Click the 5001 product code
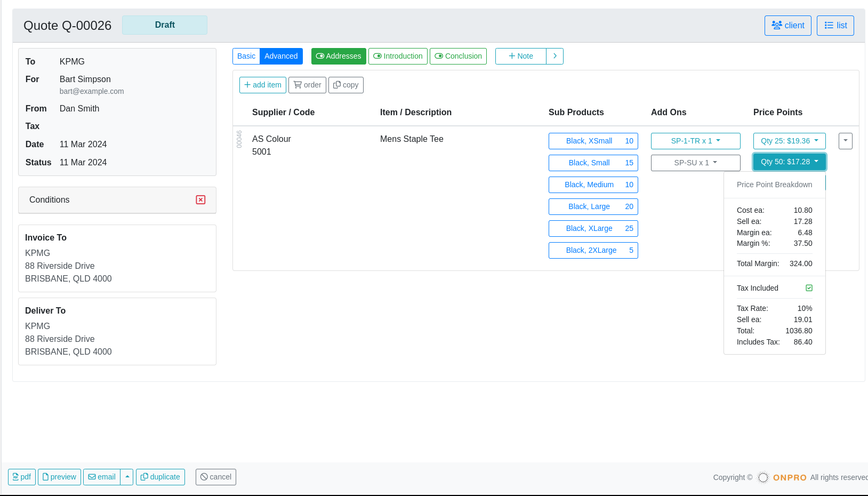This screenshot has width=868, height=496. [262, 151]
